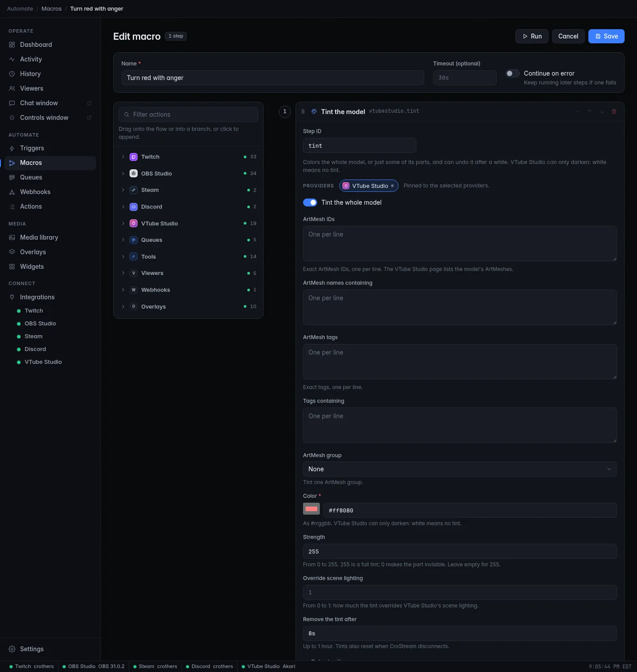Cancel editing the macro
Image resolution: width=637 pixels, height=672 pixels.
point(568,36)
